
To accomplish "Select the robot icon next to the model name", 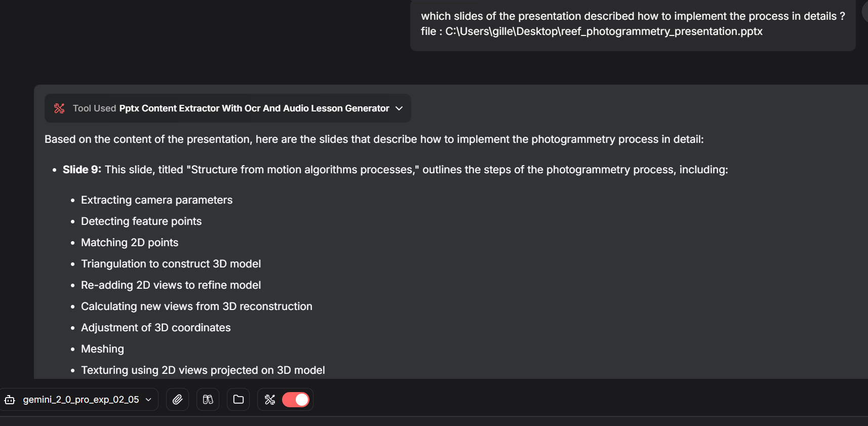I will [x=10, y=399].
